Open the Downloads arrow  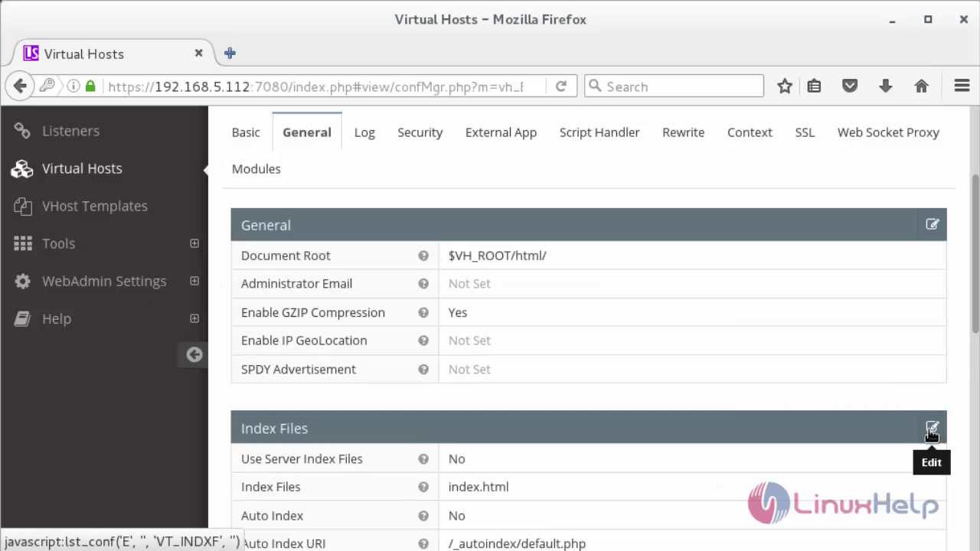pos(886,86)
